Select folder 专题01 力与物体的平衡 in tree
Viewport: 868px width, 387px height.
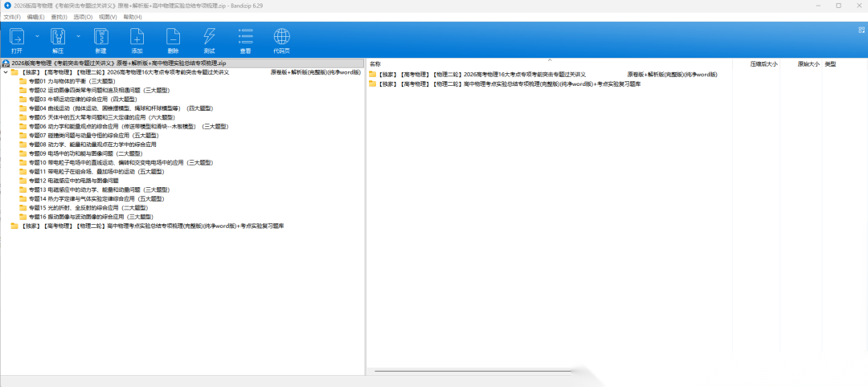coord(72,81)
